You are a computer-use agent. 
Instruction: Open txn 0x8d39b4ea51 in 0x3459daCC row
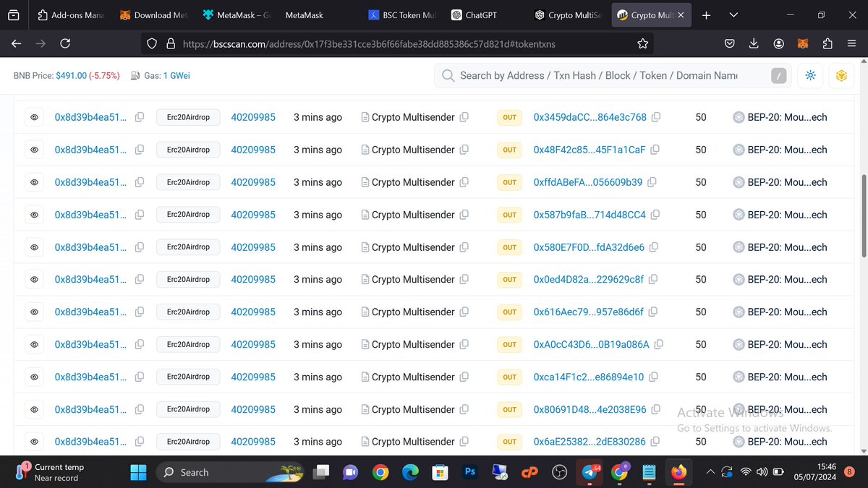tap(91, 117)
